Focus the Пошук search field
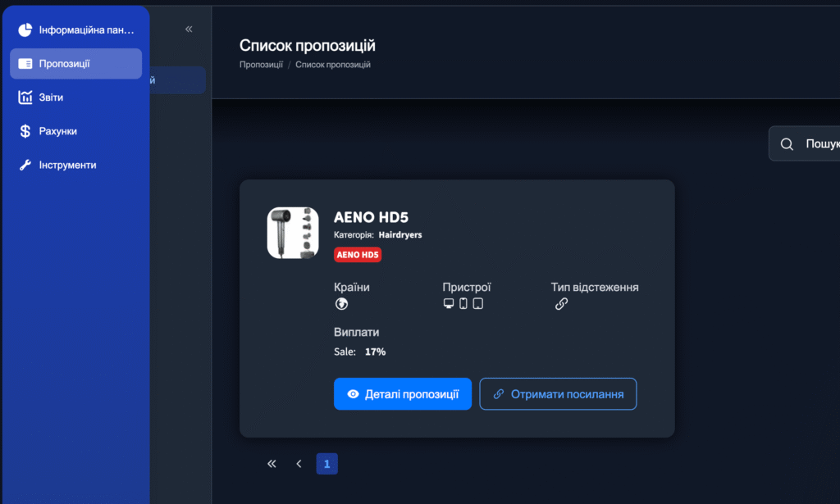 (805, 143)
